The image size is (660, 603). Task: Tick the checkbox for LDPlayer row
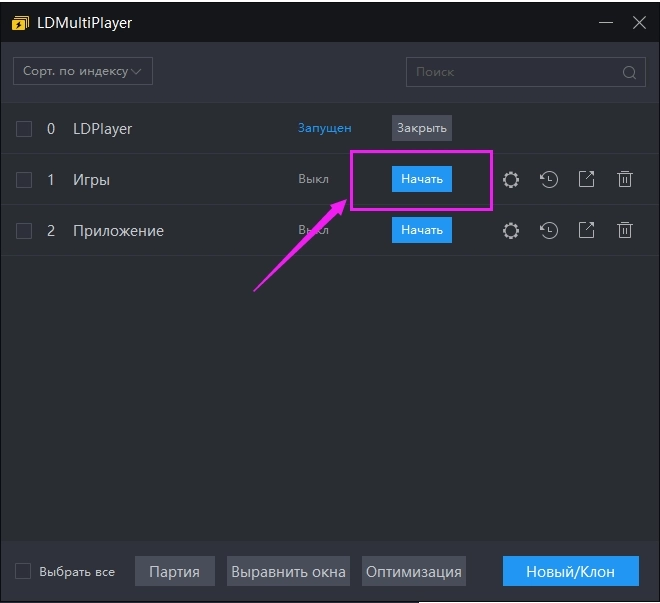click(24, 128)
